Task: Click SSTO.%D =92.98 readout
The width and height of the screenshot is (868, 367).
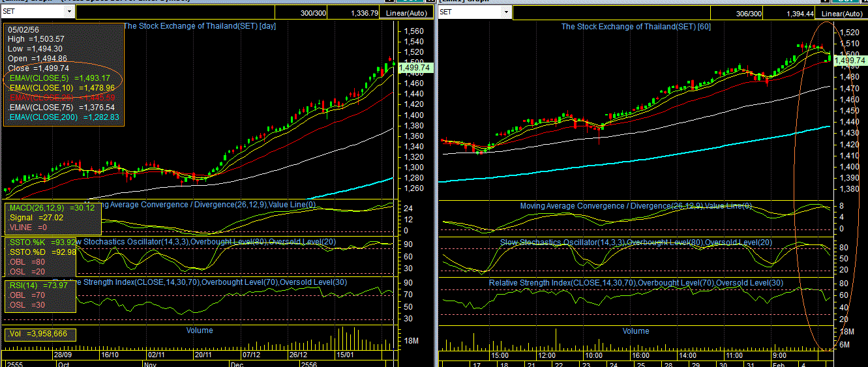Action: coord(42,252)
